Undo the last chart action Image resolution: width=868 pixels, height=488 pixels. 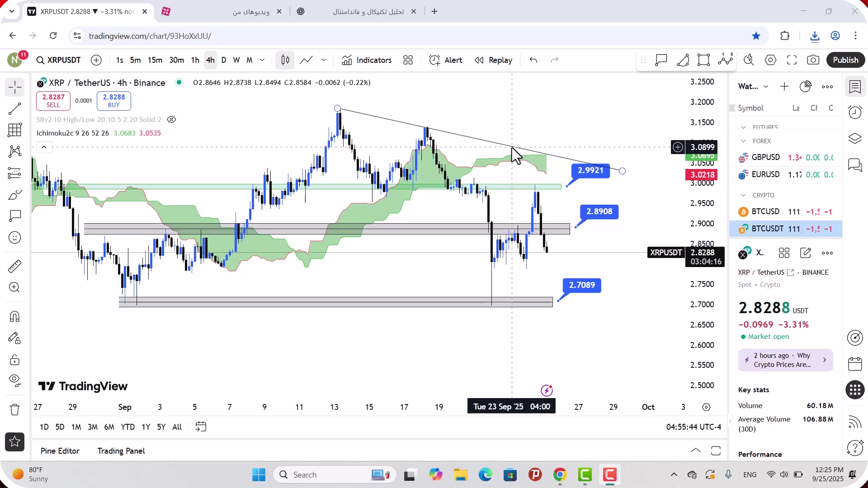pyautogui.click(x=533, y=60)
